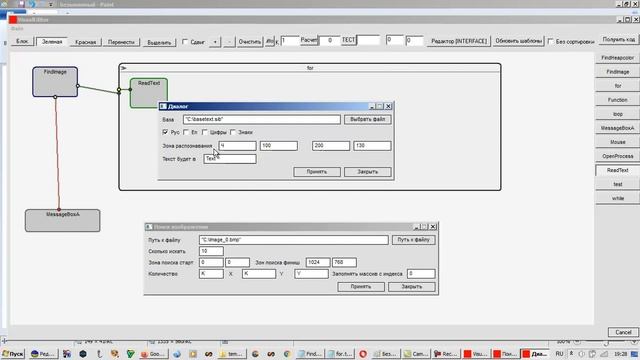Click Закрыть in the image search dialog

[411, 287]
